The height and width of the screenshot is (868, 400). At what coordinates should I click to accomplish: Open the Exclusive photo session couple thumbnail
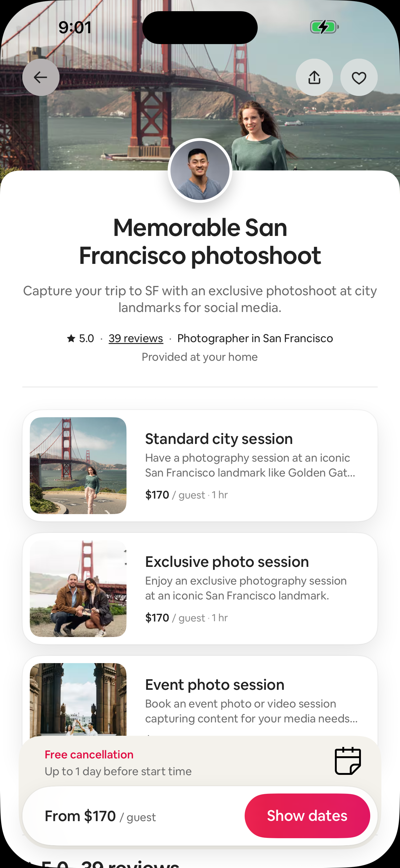click(78, 588)
